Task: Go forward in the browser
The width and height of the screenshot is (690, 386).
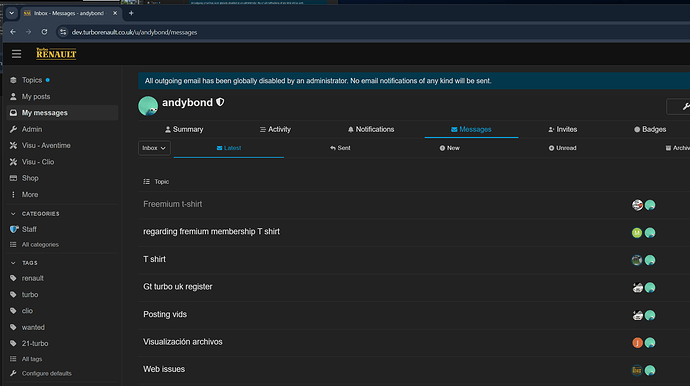Action: pyautogui.click(x=29, y=32)
